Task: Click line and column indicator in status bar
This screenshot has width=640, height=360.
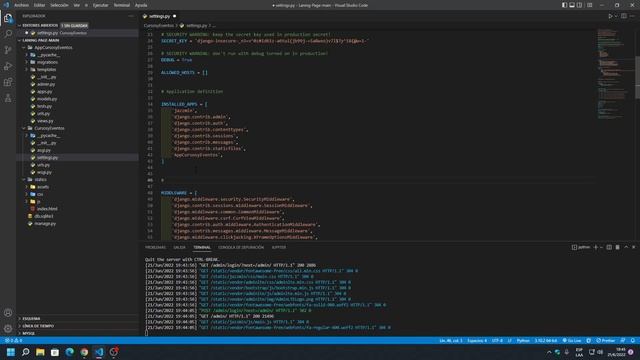Action: click(451, 340)
